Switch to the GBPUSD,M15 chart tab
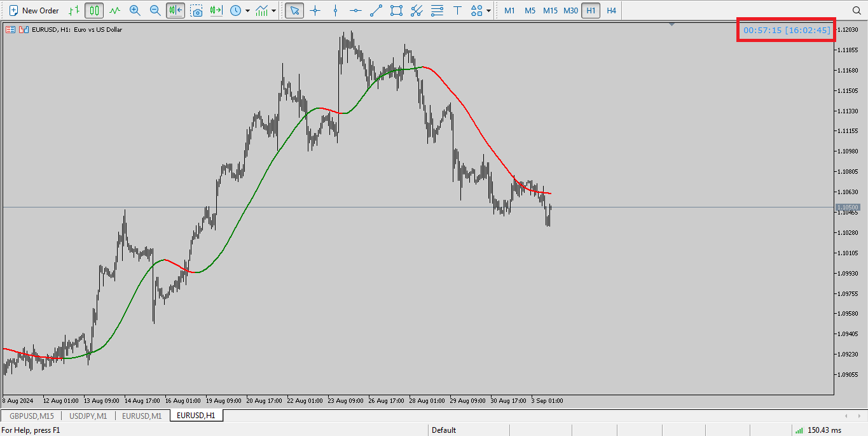 32,416
